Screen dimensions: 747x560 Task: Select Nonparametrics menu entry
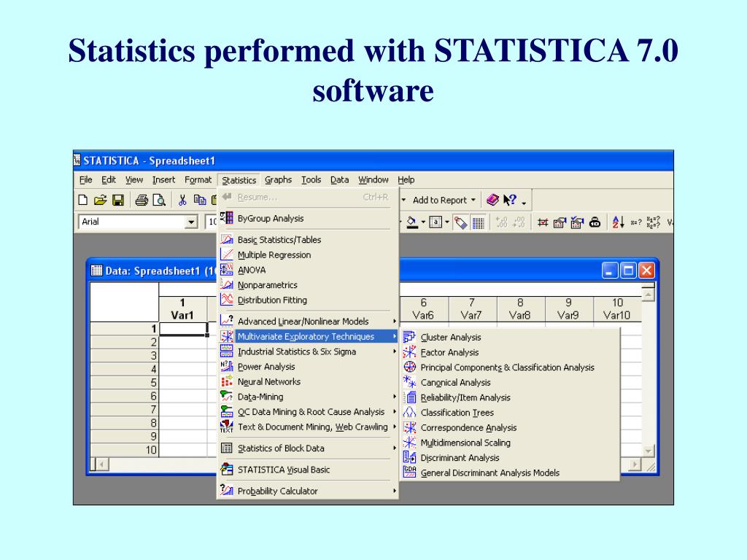(308, 285)
